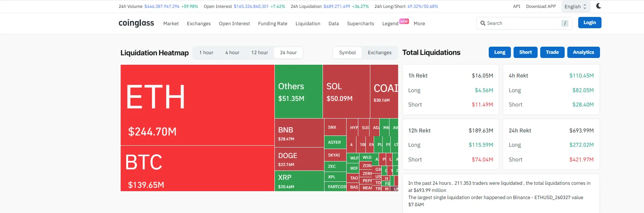Viewport: 644px width, 213px height.
Task: Click the search magnifier icon
Action: [483, 23]
